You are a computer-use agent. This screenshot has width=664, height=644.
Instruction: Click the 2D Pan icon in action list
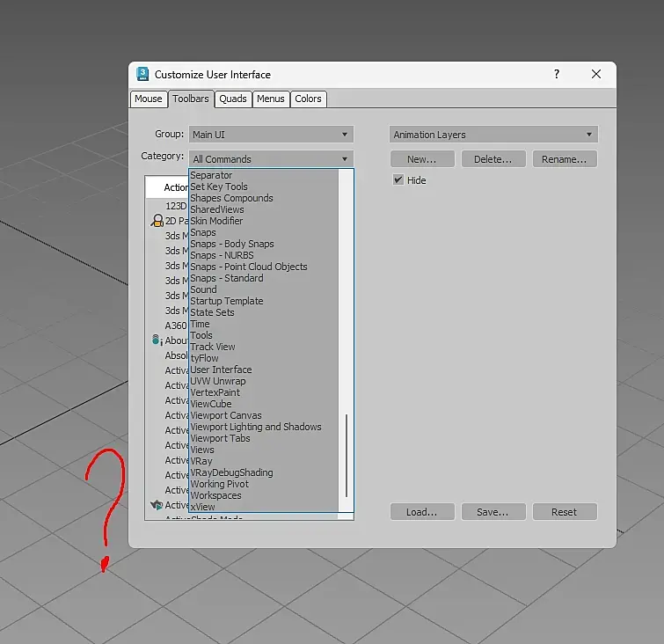pos(157,220)
